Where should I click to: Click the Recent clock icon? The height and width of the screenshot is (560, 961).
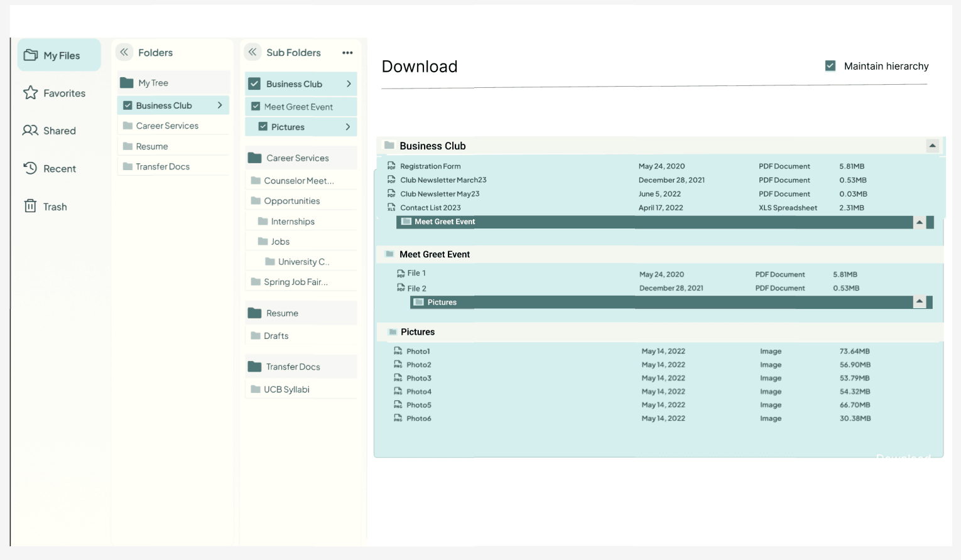pos(30,168)
